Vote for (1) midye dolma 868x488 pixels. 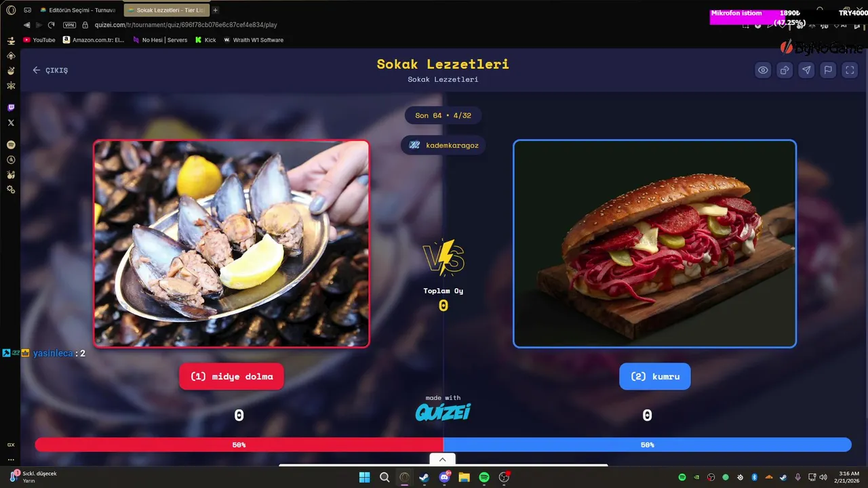click(x=231, y=376)
